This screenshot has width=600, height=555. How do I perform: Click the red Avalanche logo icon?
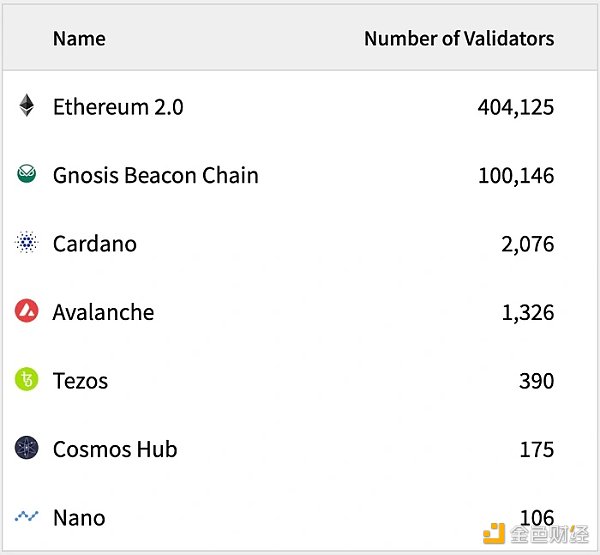click(27, 311)
